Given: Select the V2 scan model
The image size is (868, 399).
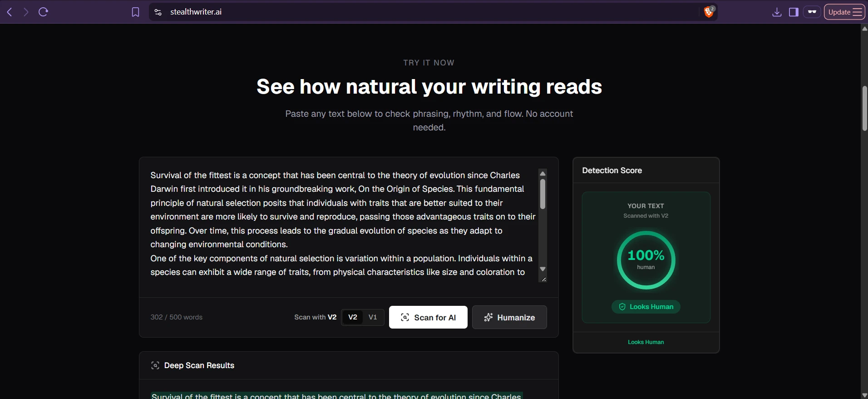Looking at the screenshot, I should click(353, 317).
